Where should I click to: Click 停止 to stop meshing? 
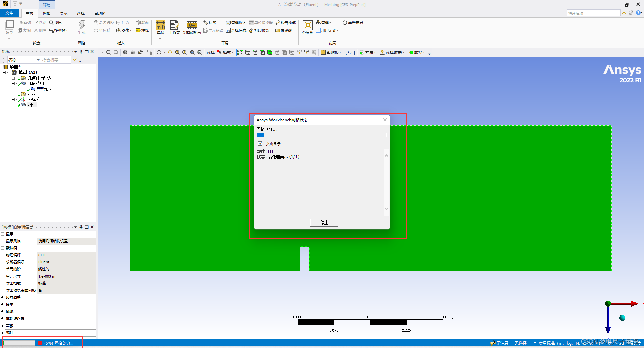pyautogui.click(x=324, y=222)
